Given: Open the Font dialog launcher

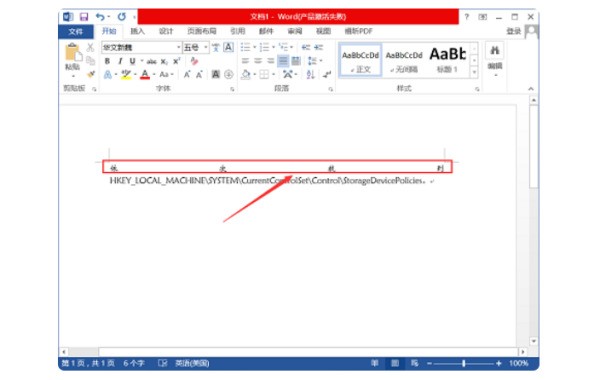Looking at the screenshot, I should pyautogui.click(x=232, y=89).
